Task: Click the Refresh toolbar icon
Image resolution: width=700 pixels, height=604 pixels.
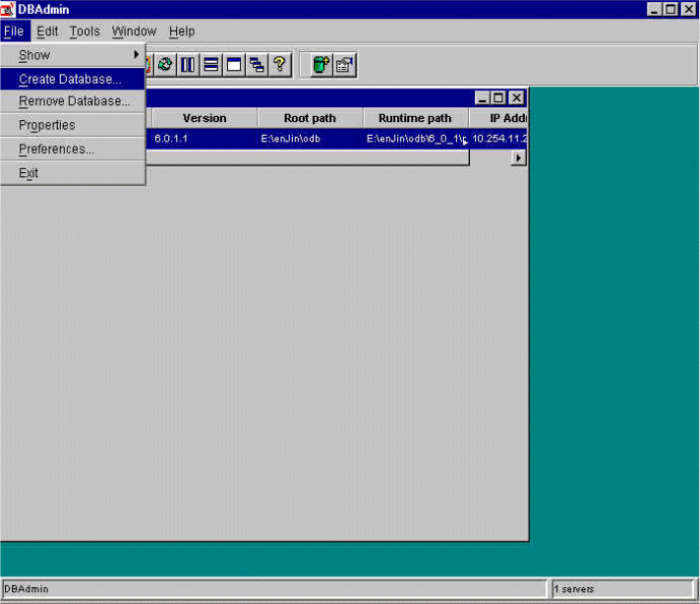Action: [x=165, y=65]
